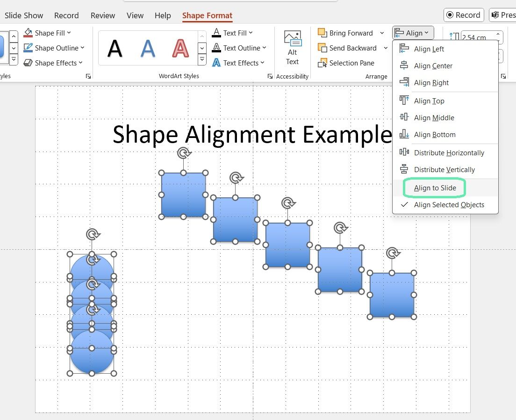This screenshot has height=420, width=516.
Task: Click Send Backward
Action: pyautogui.click(x=347, y=48)
